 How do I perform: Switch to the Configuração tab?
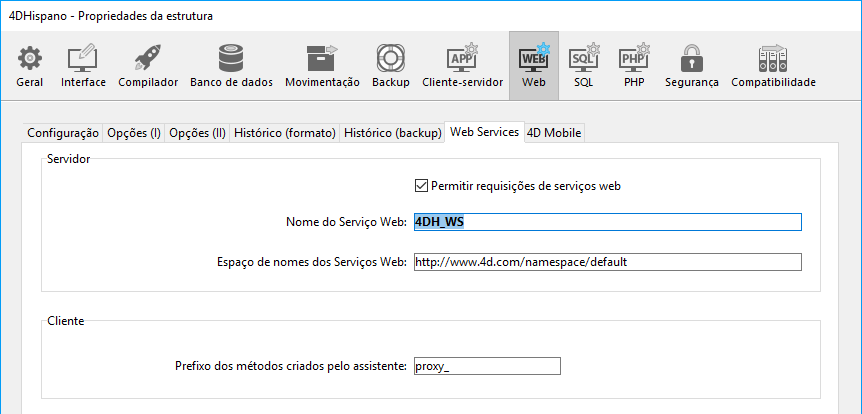(x=63, y=133)
